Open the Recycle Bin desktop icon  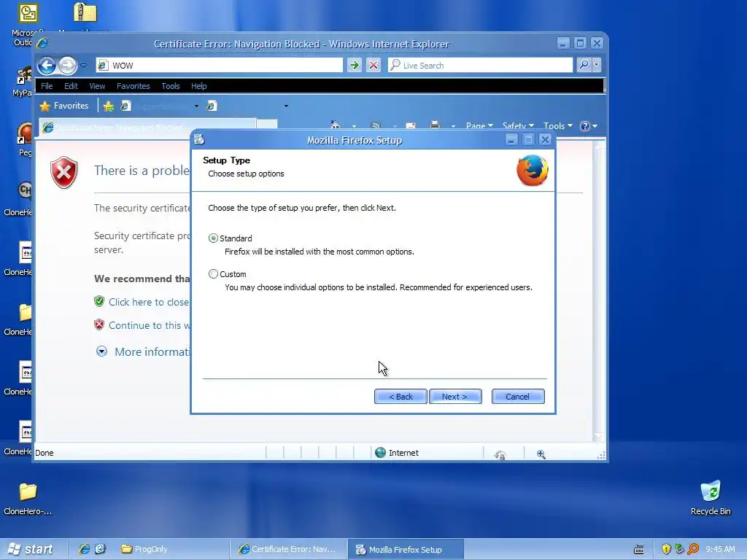[711, 497]
